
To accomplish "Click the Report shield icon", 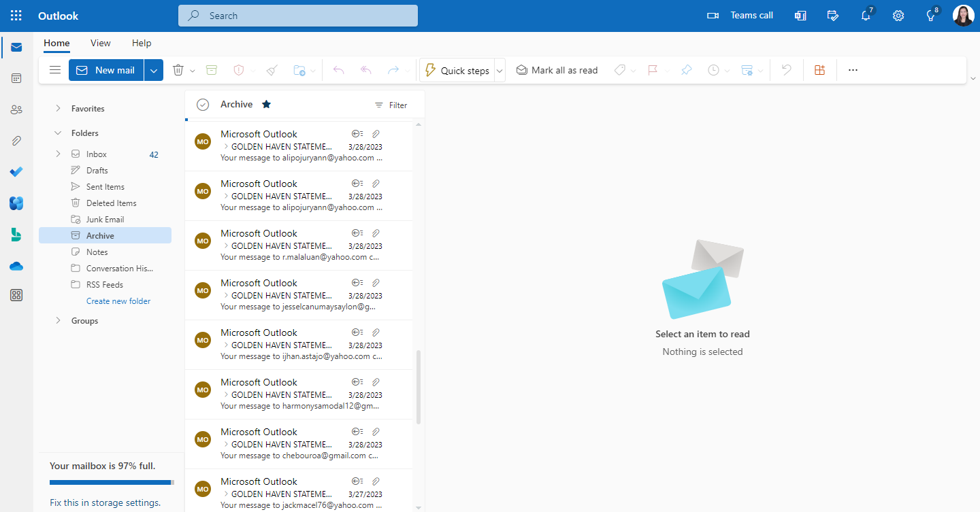I will click(238, 70).
